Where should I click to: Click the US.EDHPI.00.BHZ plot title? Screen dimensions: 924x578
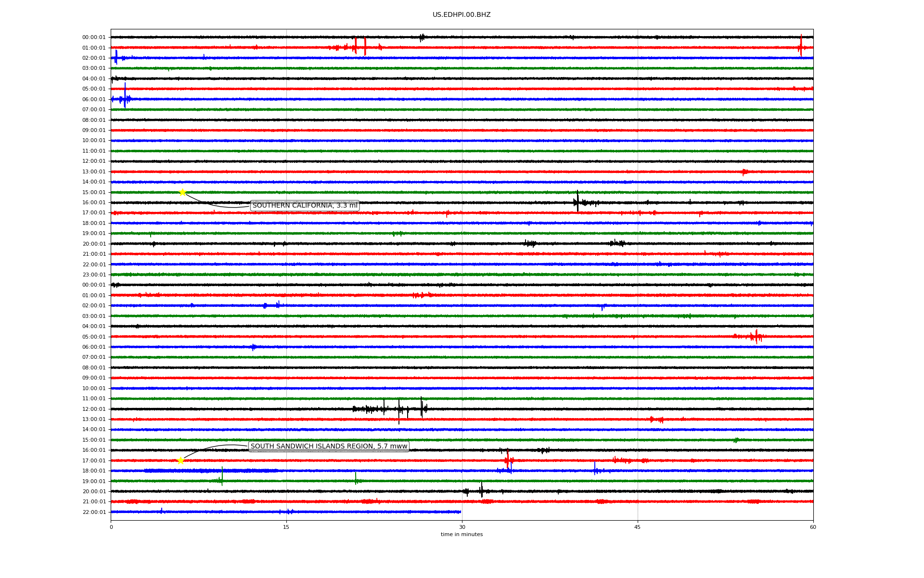pos(461,15)
